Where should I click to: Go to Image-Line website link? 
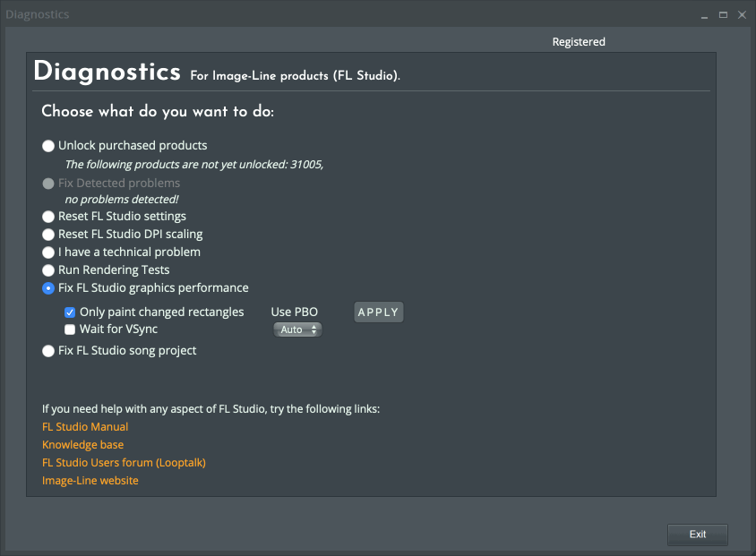point(90,481)
